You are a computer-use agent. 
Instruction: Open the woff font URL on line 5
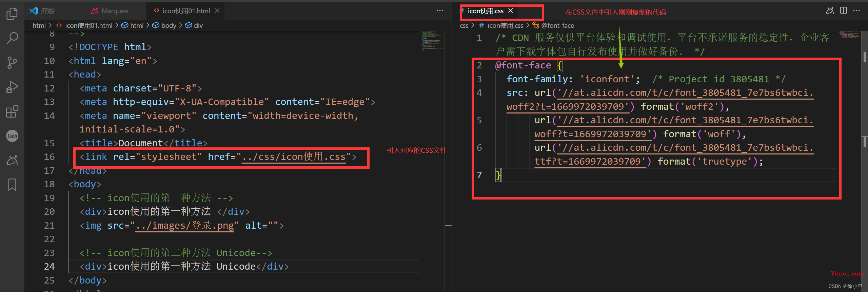point(674,127)
